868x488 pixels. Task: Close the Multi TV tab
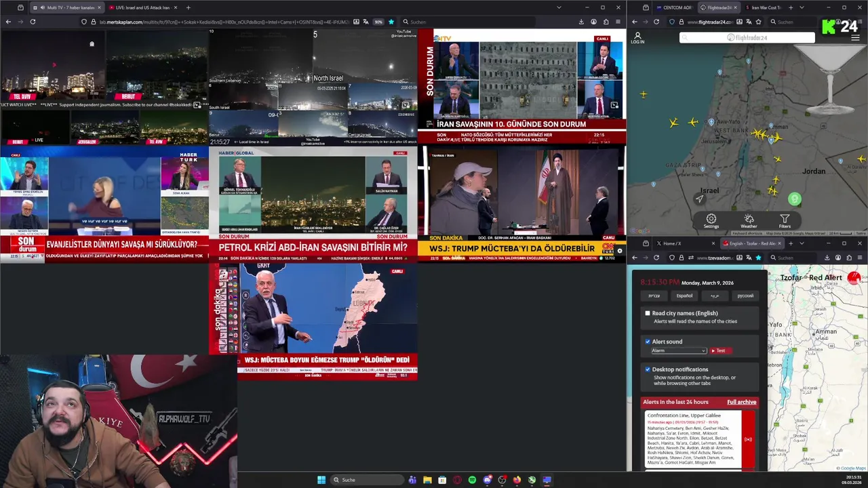[99, 7]
